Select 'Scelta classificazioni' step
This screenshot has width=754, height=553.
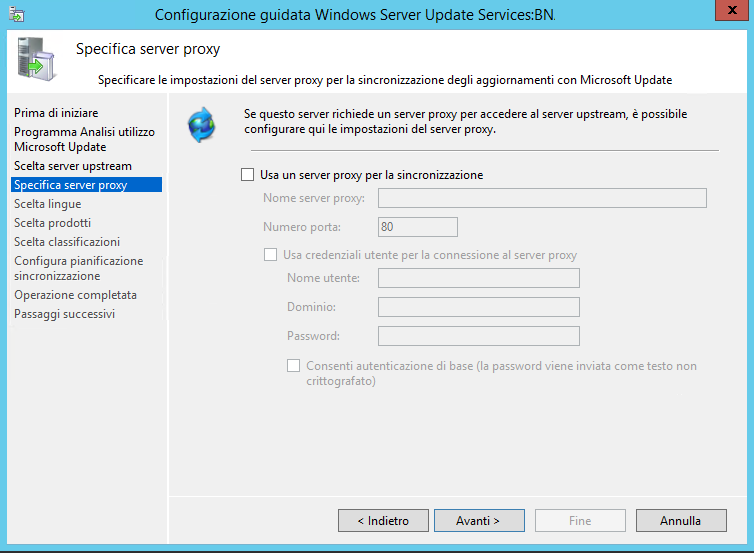coord(67,242)
